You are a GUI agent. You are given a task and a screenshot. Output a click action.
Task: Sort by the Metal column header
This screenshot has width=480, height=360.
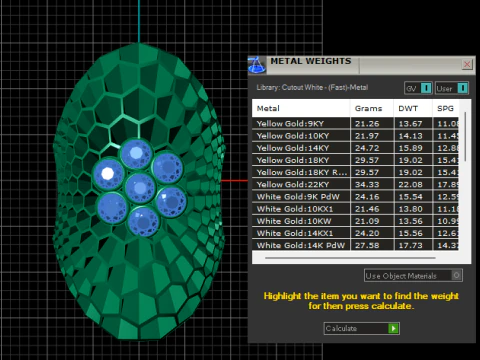click(301, 108)
